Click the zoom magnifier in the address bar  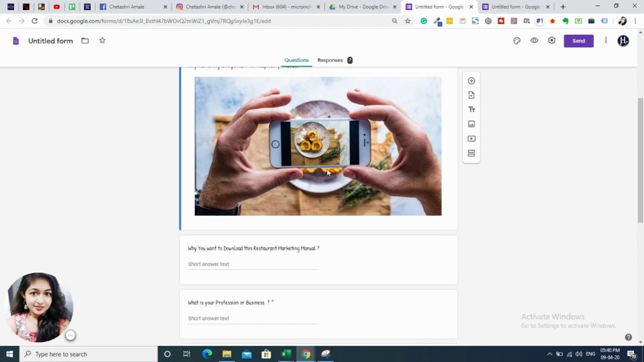(x=394, y=21)
